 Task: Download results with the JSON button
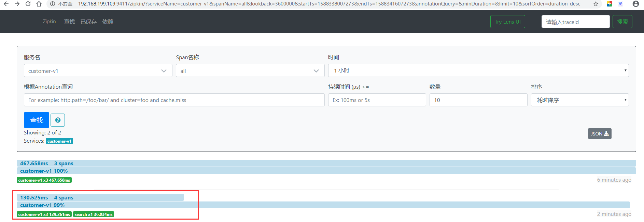600,134
